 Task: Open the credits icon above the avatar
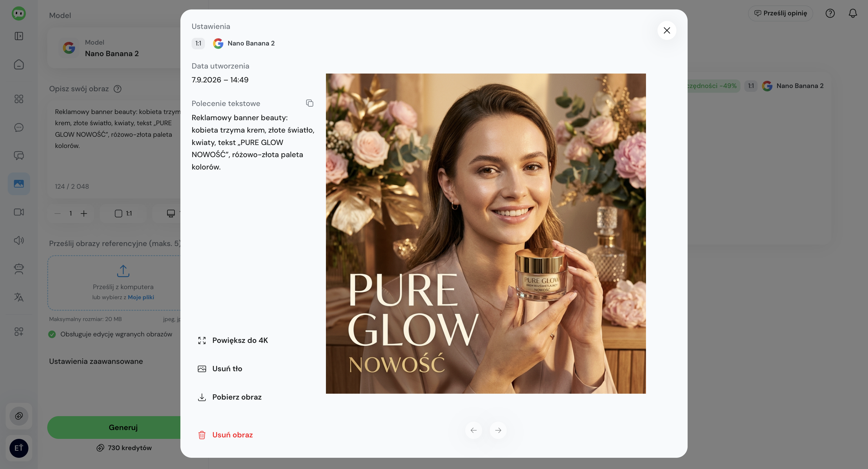point(19,416)
